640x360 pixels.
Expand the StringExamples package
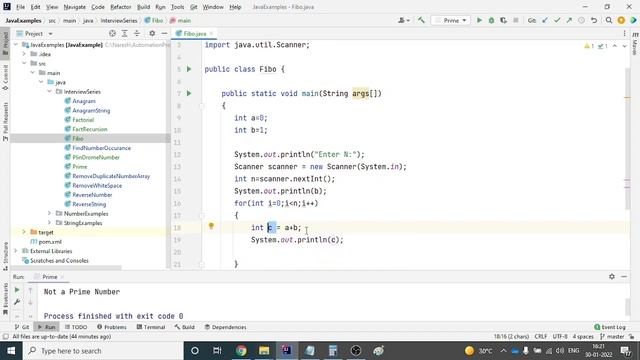49,223
